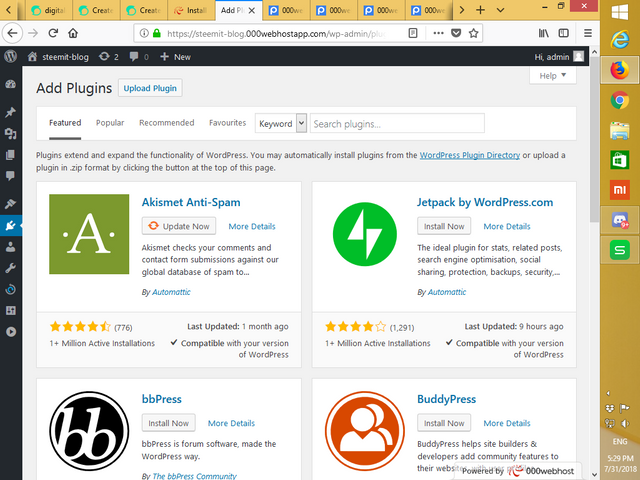Select the Favourites plugins tab
The height and width of the screenshot is (480, 640).
coord(227,123)
